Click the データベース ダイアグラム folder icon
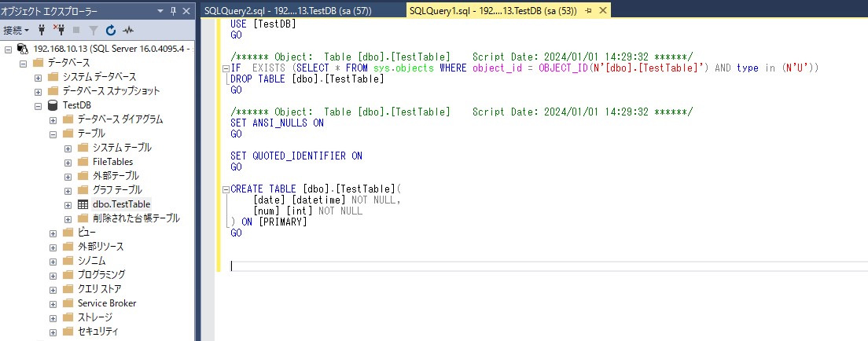This screenshot has height=341, width=868. [68, 119]
